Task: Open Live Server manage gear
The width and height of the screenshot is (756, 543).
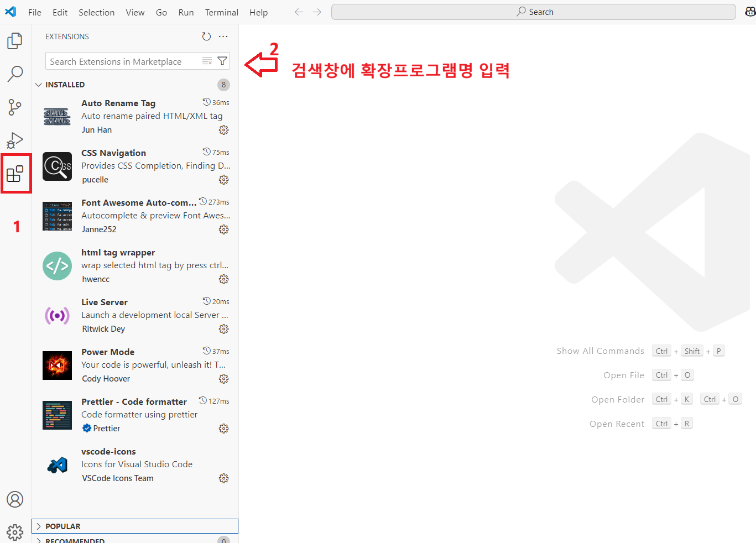Action: [223, 329]
